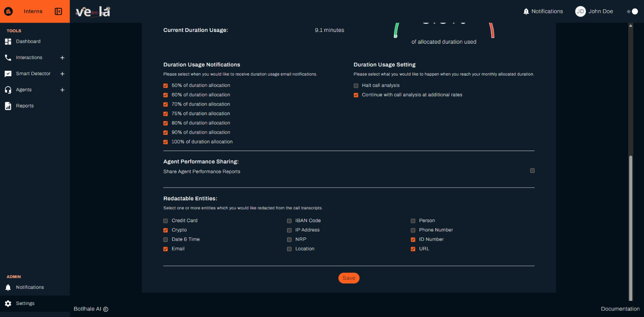Click the Settings gear icon in sidebar
This screenshot has width=644, height=317.
pyautogui.click(x=8, y=304)
